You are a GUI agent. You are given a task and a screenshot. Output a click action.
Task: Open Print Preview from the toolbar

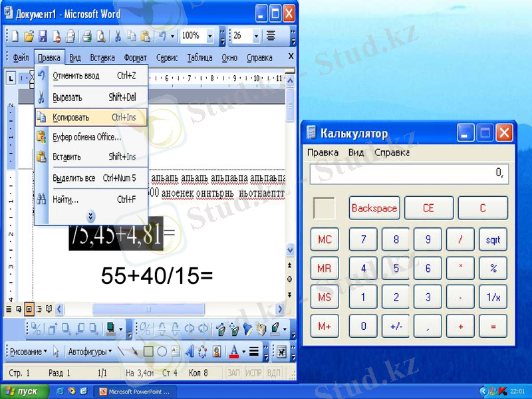(x=101, y=37)
